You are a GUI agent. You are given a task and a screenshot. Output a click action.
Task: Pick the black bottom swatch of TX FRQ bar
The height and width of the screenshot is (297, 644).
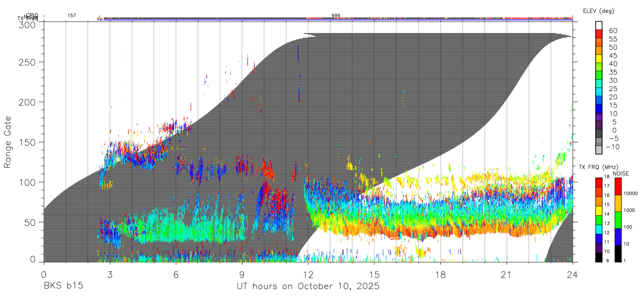[599, 257]
